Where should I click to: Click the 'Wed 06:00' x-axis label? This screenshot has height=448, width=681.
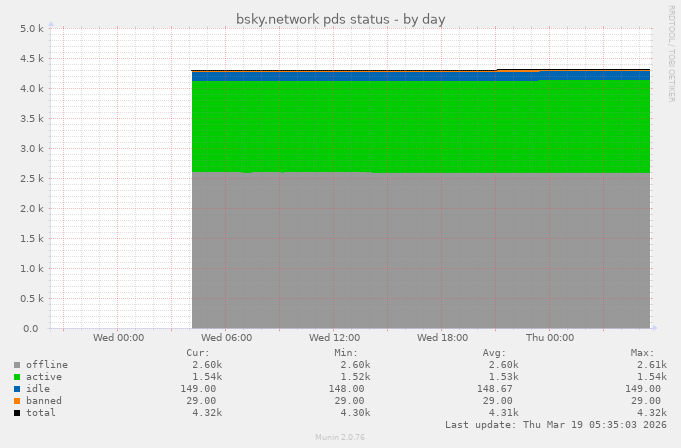point(226,338)
